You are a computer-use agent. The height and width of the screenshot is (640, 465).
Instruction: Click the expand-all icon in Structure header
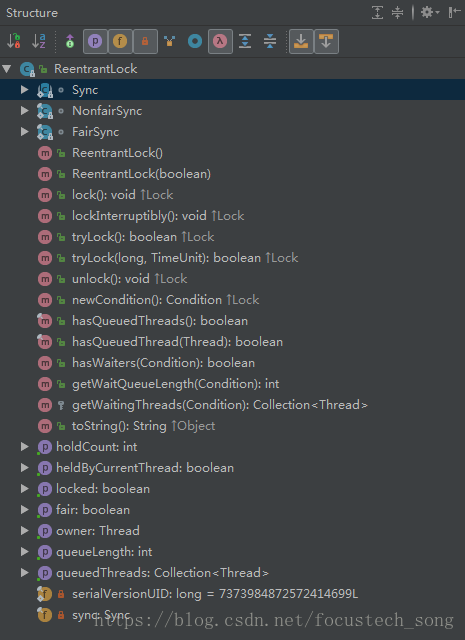click(x=377, y=12)
